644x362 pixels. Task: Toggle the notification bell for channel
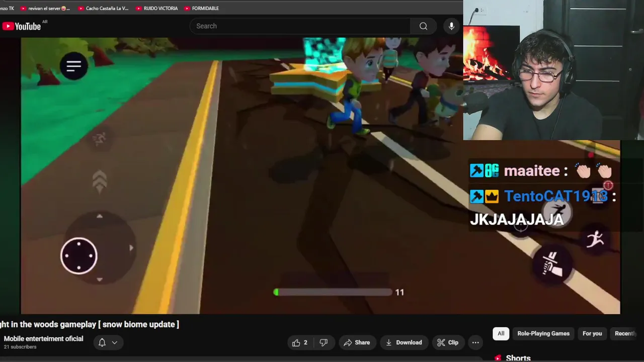(102, 342)
